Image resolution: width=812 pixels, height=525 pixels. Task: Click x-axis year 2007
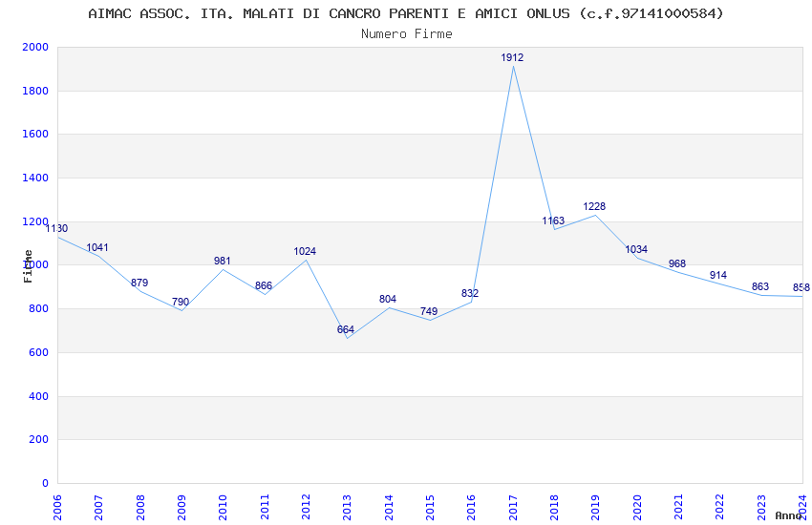(x=98, y=507)
